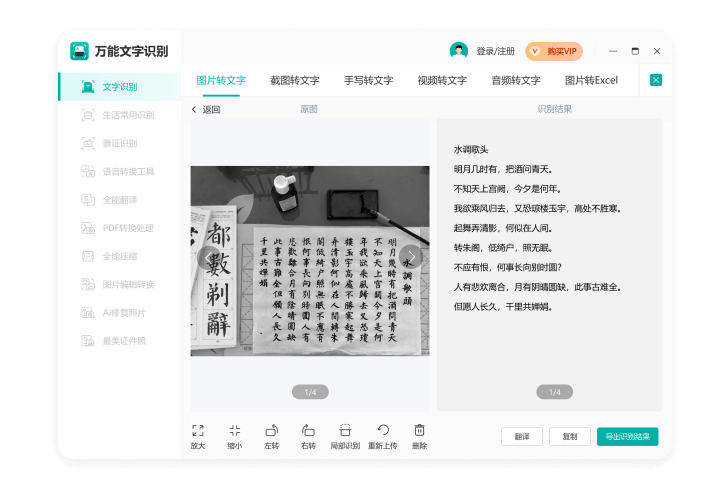The width and height of the screenshot is (706, 496).
Task: Click the 水调歌头 title line
Action: [471, 149]
